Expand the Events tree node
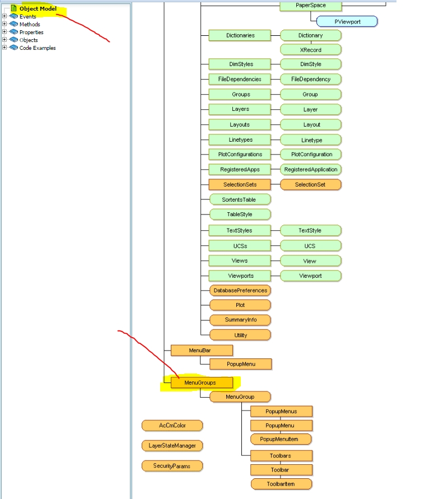Screen dimensions: 448x499 coord(4,16)
